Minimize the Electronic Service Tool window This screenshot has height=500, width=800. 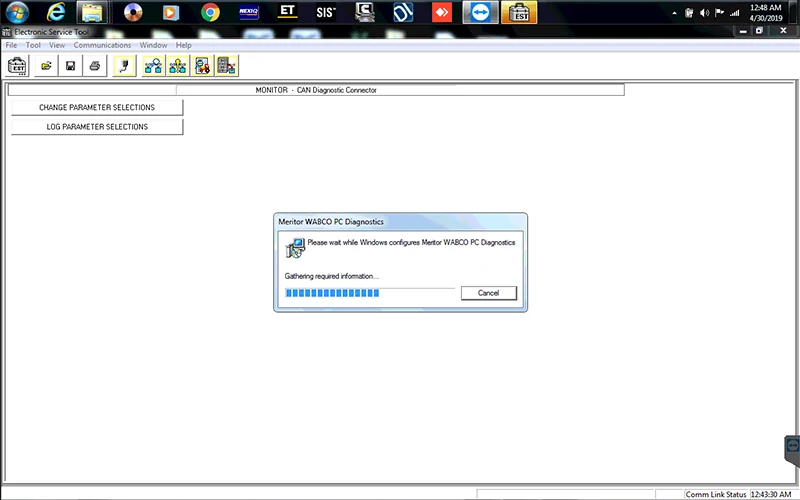coord(743,31)
